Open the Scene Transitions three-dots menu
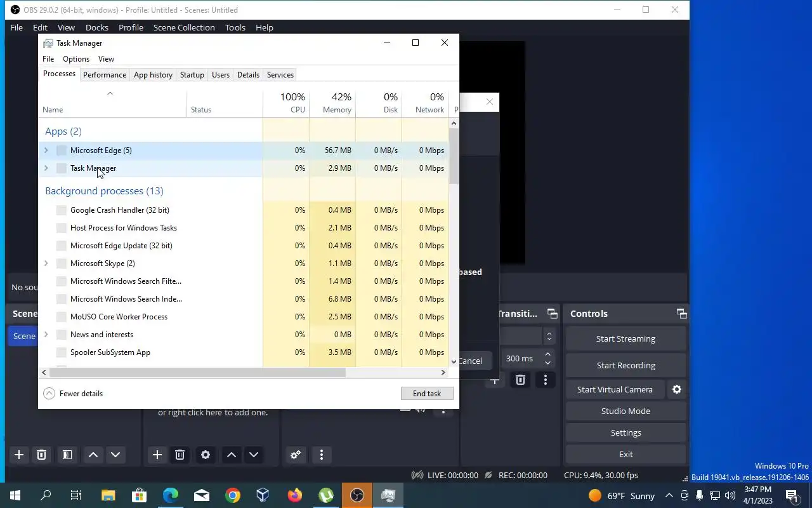 [546, 380]
